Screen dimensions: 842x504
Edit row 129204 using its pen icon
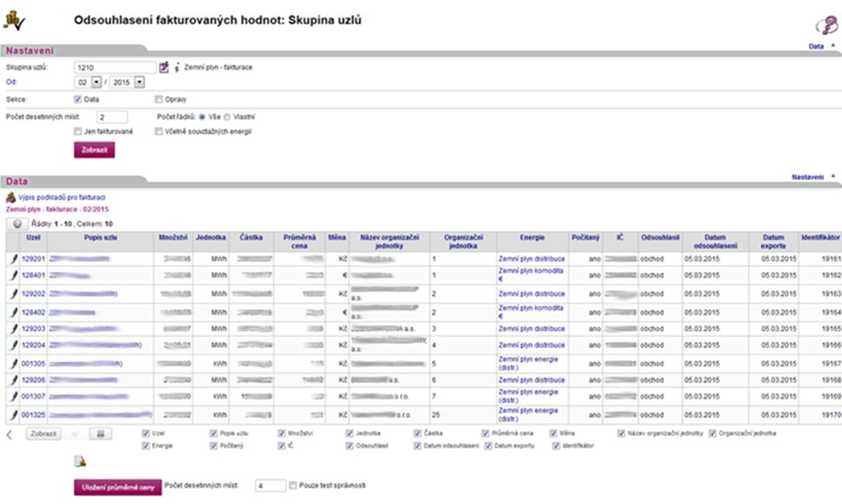point(13,345)
